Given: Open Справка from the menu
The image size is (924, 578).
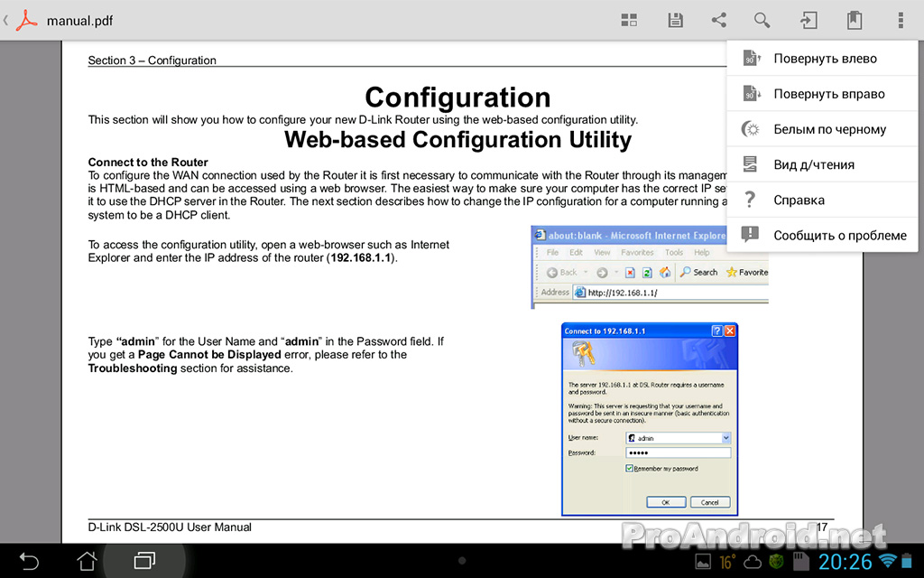Looking at the screenshot, I should point(823,200).
